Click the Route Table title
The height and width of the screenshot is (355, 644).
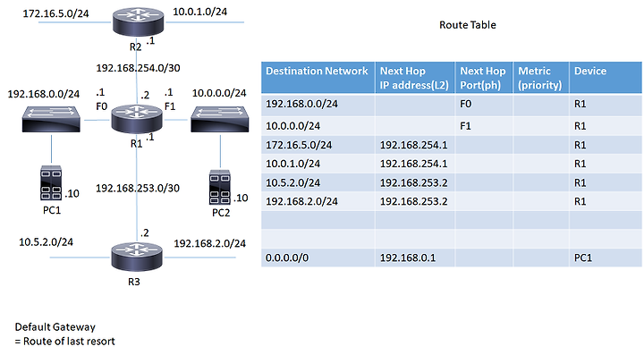pyautogui.click(x=468, y=25)
